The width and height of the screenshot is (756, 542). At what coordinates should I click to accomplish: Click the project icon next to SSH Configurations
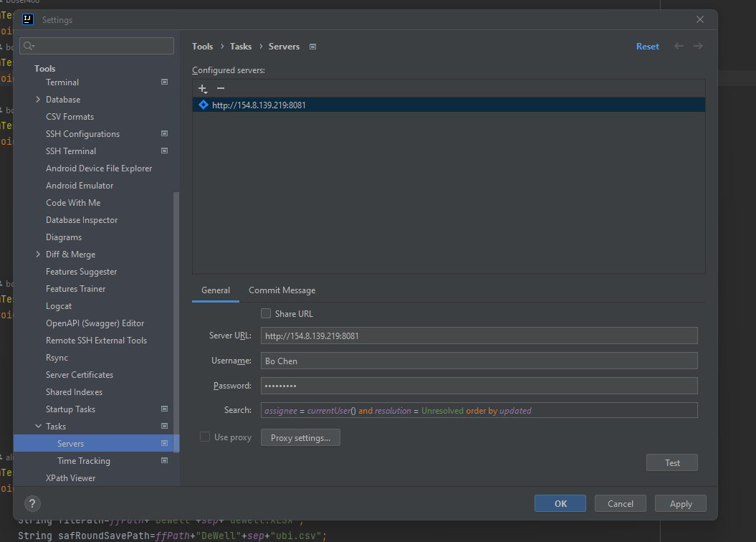164,133
